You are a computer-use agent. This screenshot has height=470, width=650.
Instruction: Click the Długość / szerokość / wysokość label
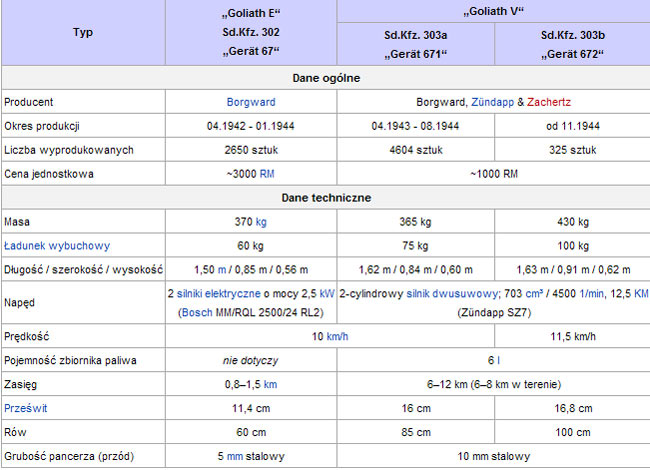(83, 270)
